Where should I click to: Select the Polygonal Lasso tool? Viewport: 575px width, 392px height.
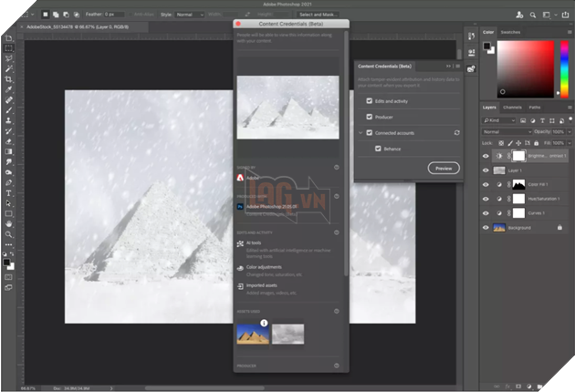(9, 58)
